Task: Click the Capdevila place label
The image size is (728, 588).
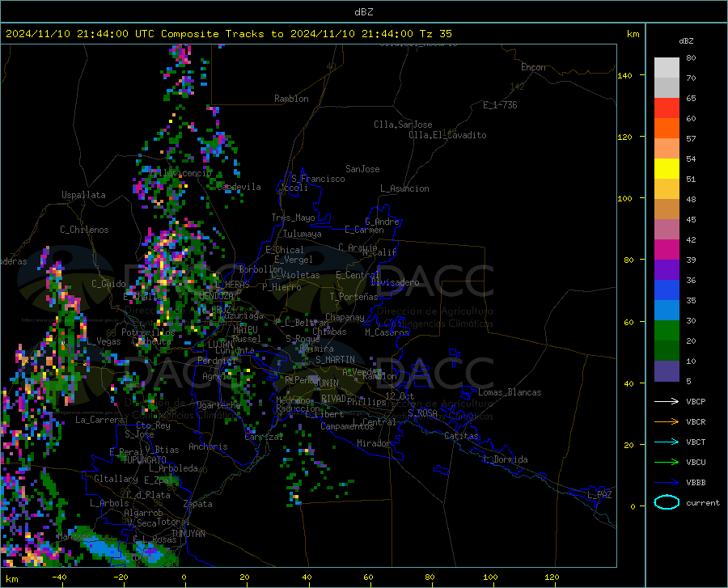Action: pyautogui.click(x=239, y=187)
